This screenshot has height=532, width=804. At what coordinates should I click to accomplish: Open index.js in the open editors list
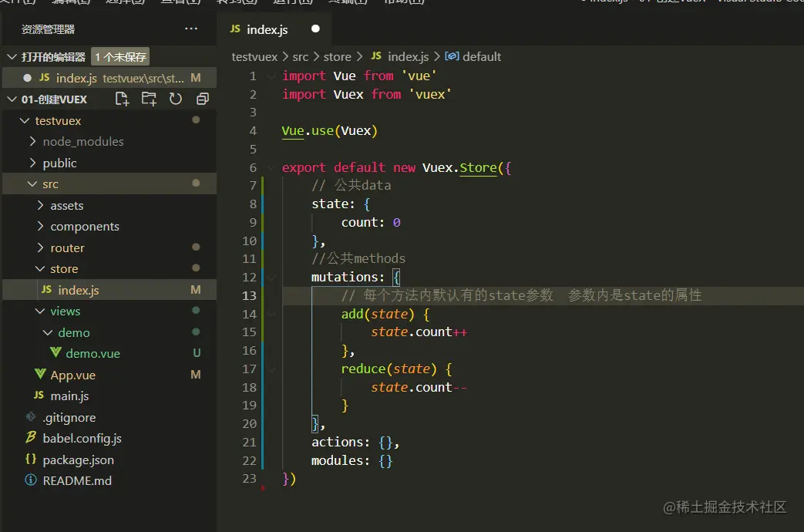click(109, 78)
